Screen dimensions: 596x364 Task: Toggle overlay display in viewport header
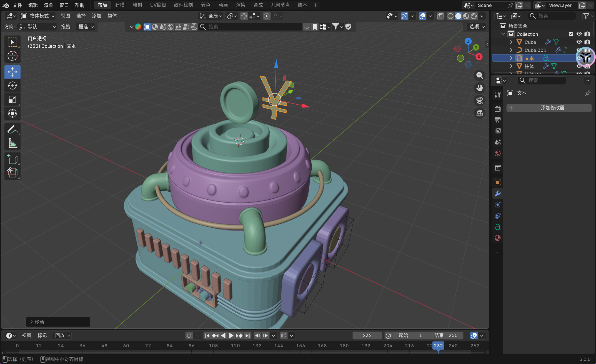point(422,16)
